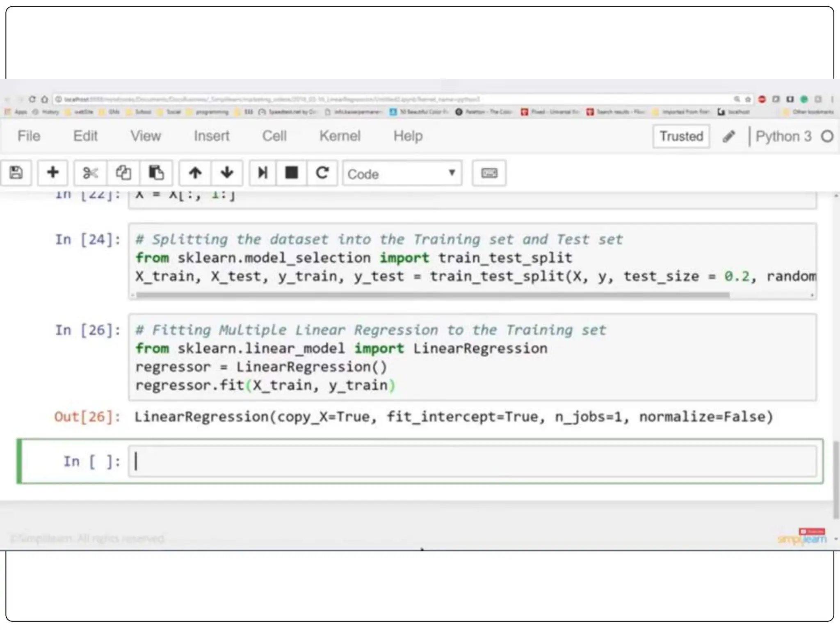Click inside the empty input cell
Screen dimensions: 840x630
pyautogui.click(x=472, y=461)
